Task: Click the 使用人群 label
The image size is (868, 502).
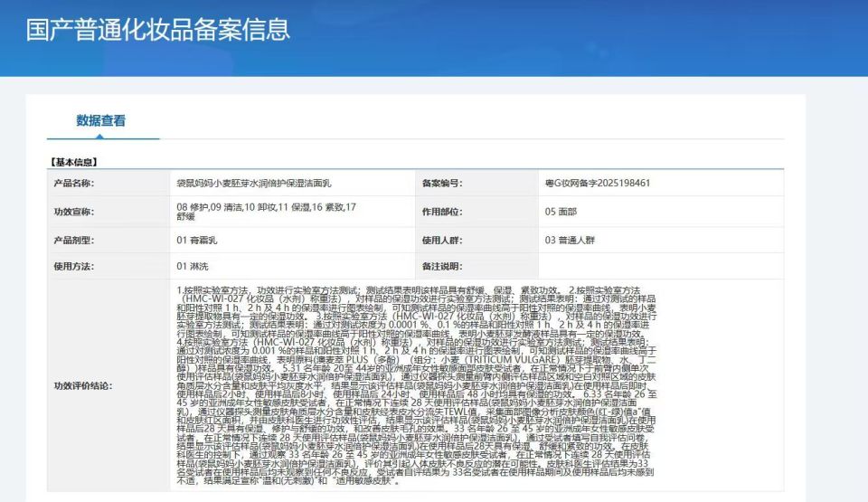Action: 442,240
